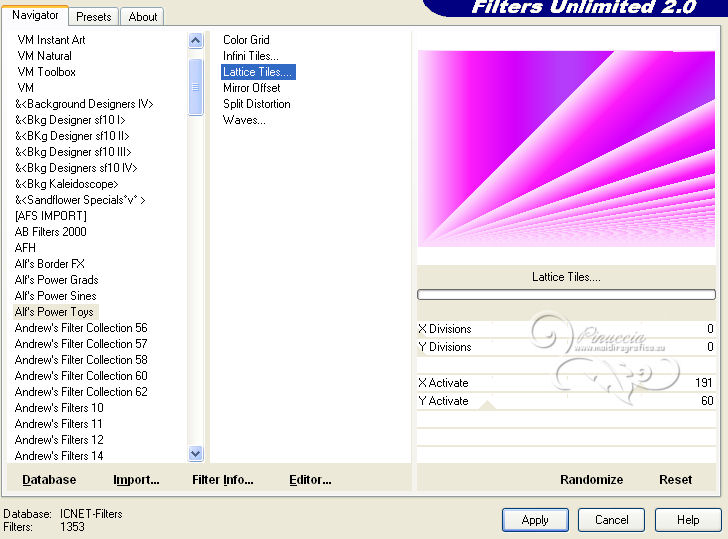Click the magenta filter preview image
This screenshot has height=539, width=728.
pos(566,149)
